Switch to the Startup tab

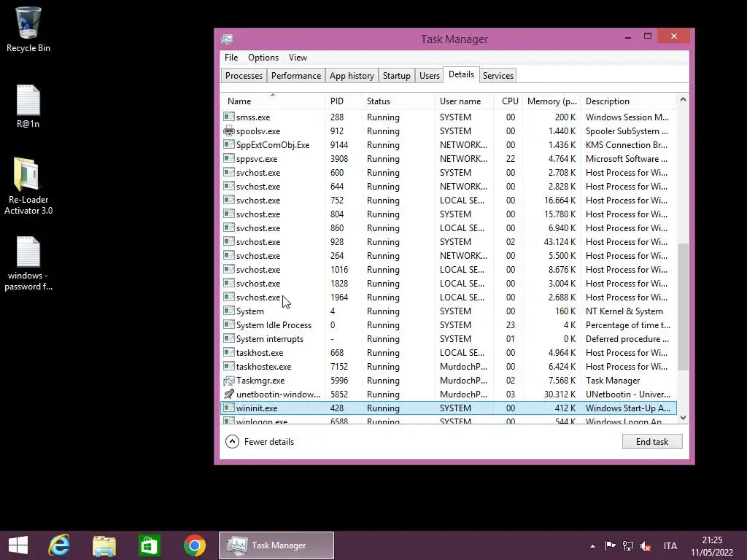pos(396,76)
